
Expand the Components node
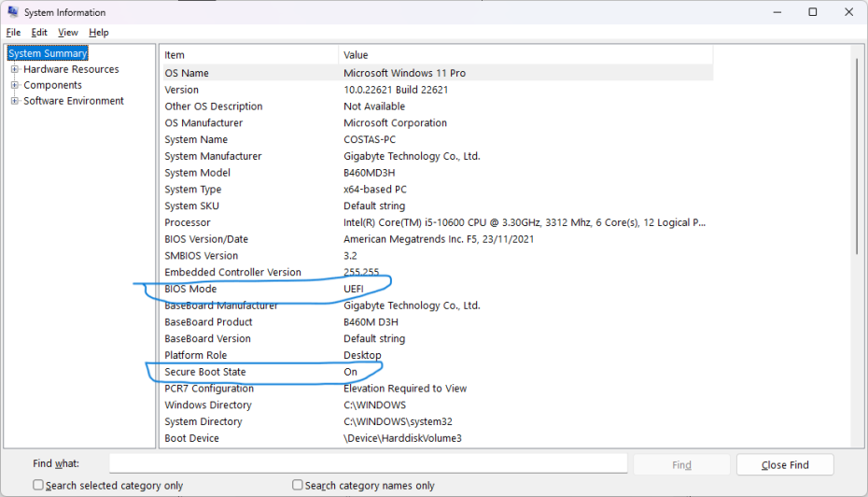(x=15, y=85)
